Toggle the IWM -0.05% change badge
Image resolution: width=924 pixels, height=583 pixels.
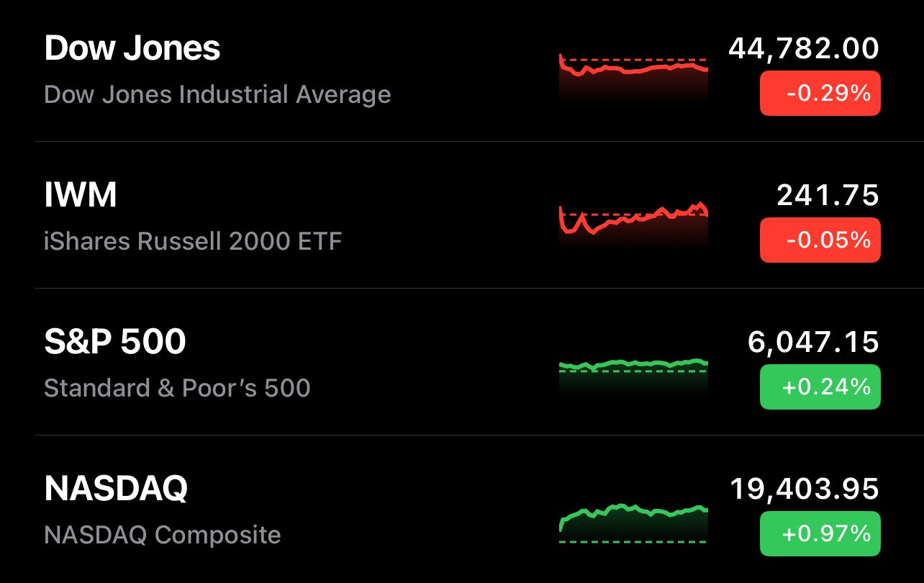pos(820,240)
